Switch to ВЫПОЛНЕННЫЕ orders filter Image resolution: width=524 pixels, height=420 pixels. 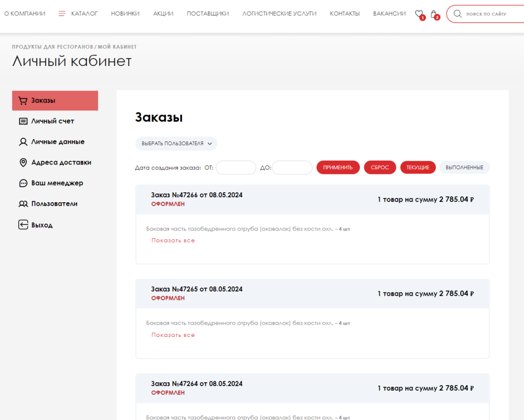point(464,167)
